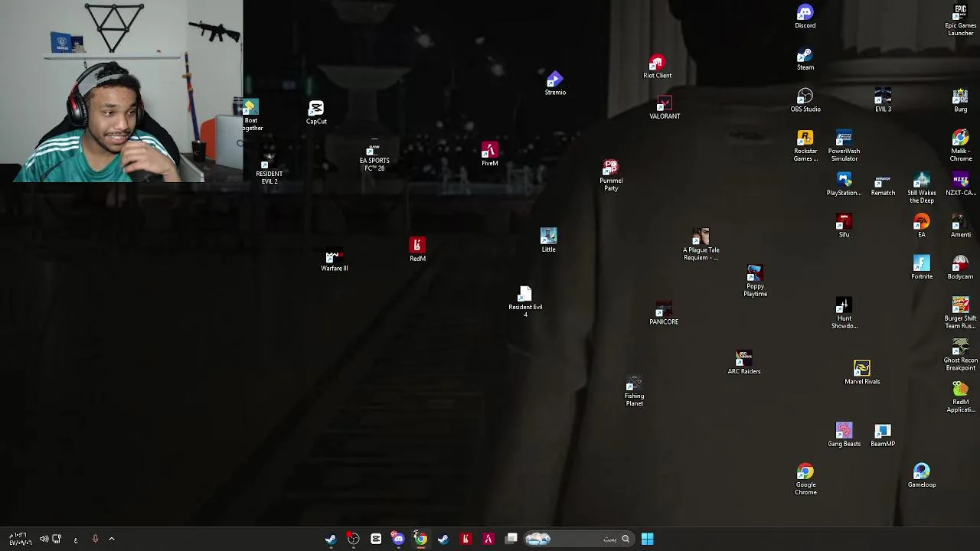Viewport: 980px width, 551px height.
Task: Launch the Gameloop desktop shortcut
Action: (x=922, y=476)
